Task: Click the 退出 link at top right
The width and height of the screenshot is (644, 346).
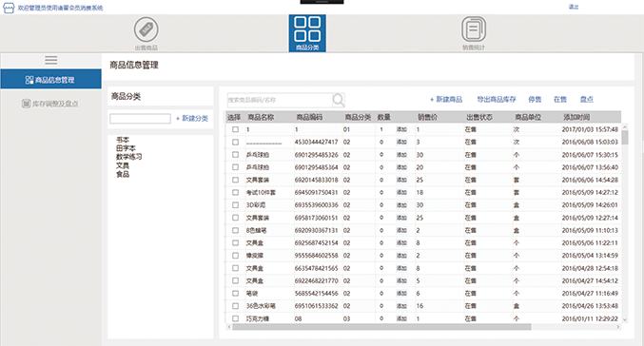Action: pos(574,7)
